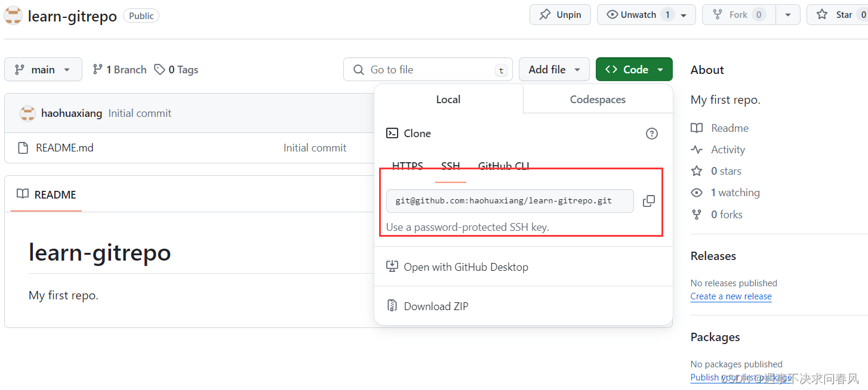Toggle the green Code dropdown button
This screenshot has height=390, width=868.
click(x=634, y=69)
